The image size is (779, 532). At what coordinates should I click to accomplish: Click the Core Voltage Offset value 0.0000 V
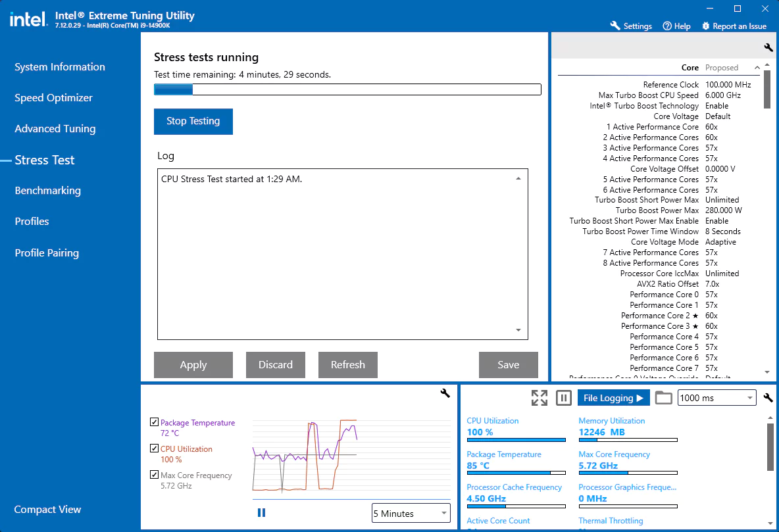[720, 169]
